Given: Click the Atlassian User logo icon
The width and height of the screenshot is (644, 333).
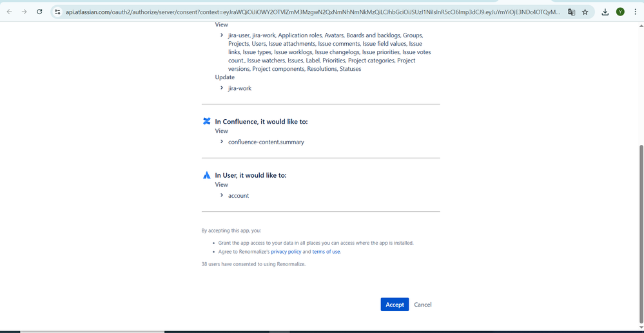Looking at the screenshot, I should 206,175.
